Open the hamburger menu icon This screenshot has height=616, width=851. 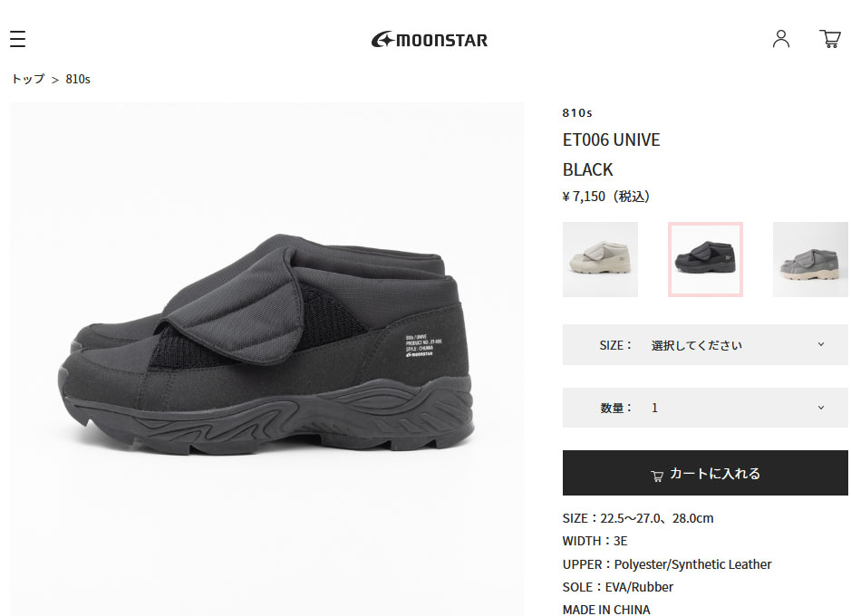(x=17, y=39)
